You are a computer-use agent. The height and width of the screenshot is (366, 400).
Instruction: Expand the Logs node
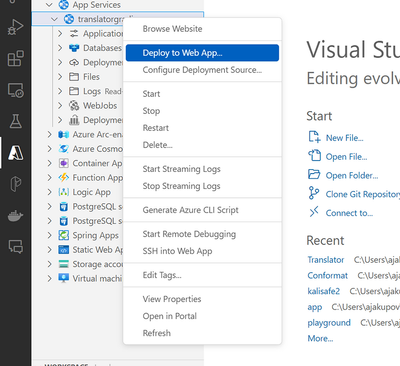(60, 91)
